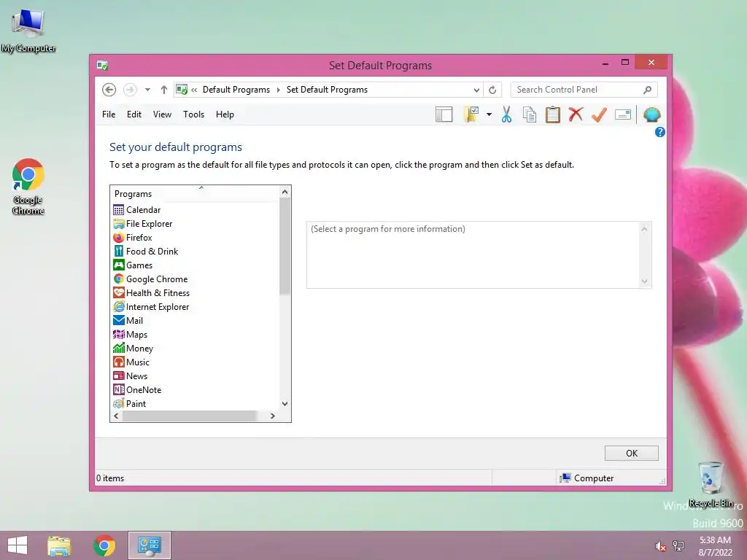The image size is (747, 560).
Task: Select Google Chrome in the Programs list
Action: pyautogui.click(x=157, y=279)
